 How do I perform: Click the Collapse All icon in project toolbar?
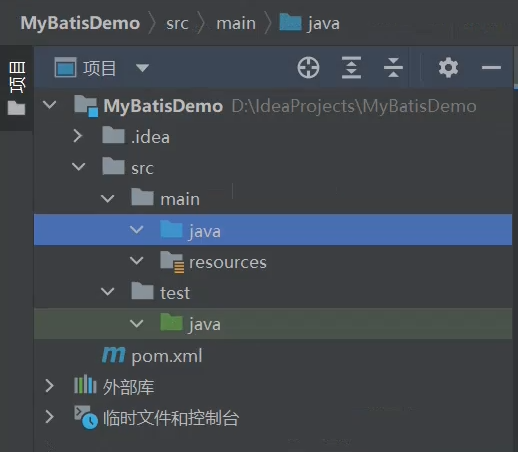pyautogui.click(x=393, y=68)
